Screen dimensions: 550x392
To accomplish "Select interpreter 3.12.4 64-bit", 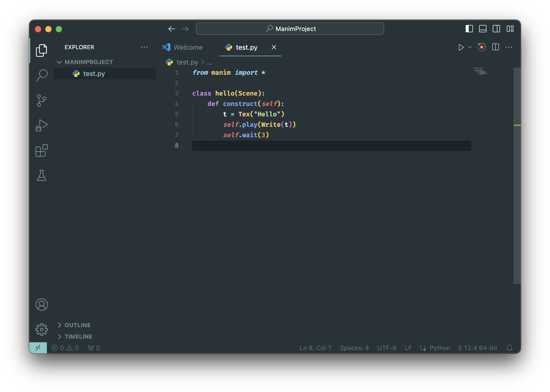I will tap(478, 348).
